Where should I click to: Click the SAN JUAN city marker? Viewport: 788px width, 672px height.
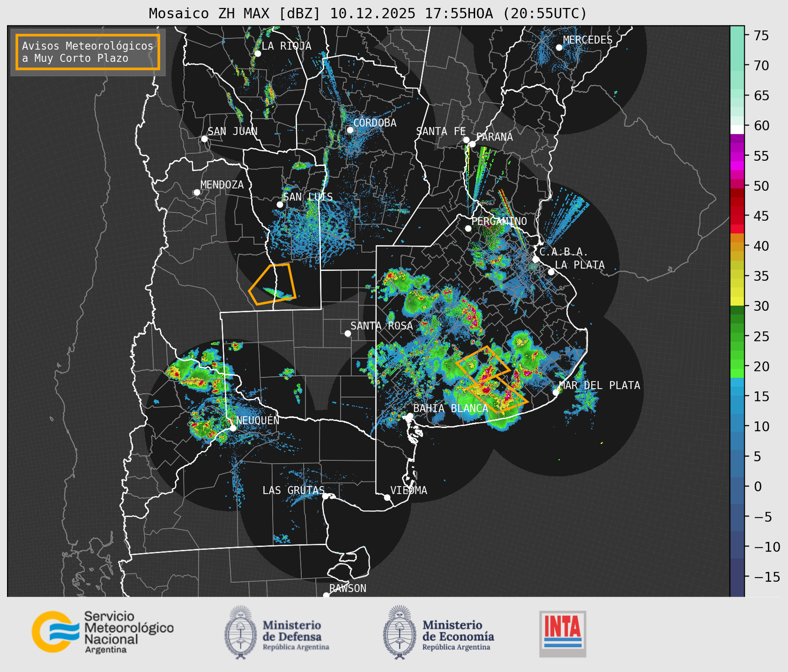click(x=204, y=139)
